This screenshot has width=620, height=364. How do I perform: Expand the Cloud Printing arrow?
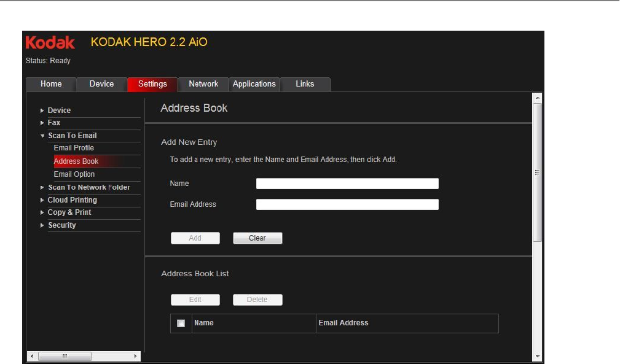click(x=42, y=200)
